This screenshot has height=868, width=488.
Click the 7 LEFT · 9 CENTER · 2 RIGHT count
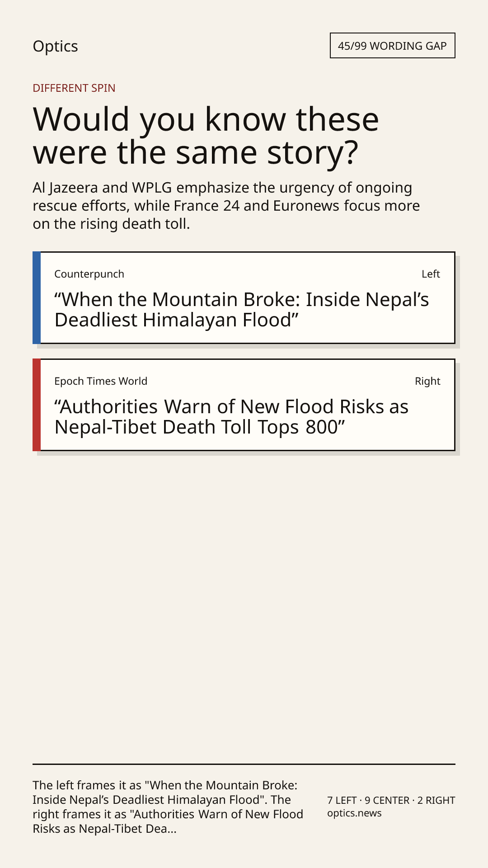pos(391,800)
